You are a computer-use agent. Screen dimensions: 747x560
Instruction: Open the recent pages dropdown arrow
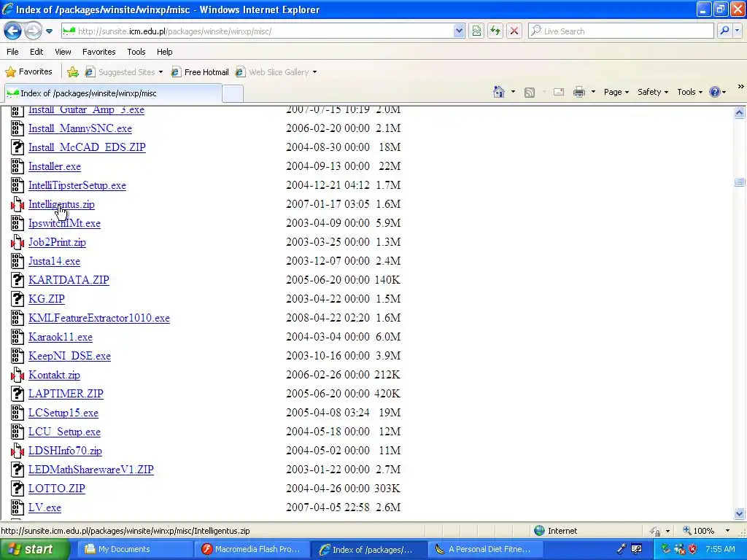click(49, 31)
